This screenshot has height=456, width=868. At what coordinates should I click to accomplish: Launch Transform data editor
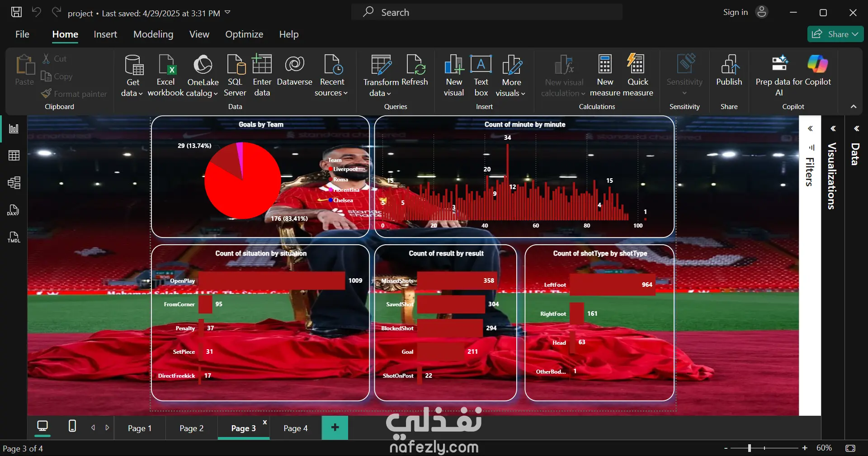pyautogui.click(x=381, y=76)
